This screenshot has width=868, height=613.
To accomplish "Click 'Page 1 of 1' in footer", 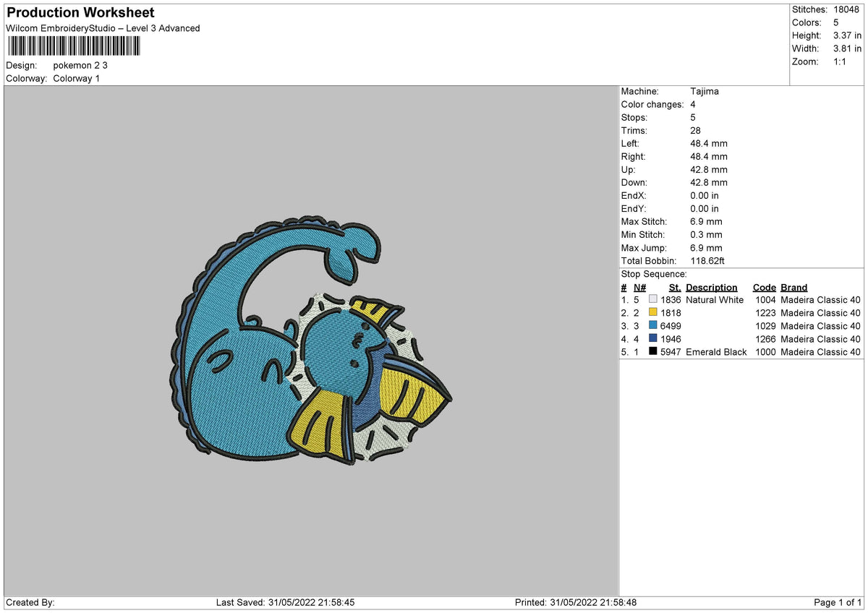I will (x=838, y=603).
